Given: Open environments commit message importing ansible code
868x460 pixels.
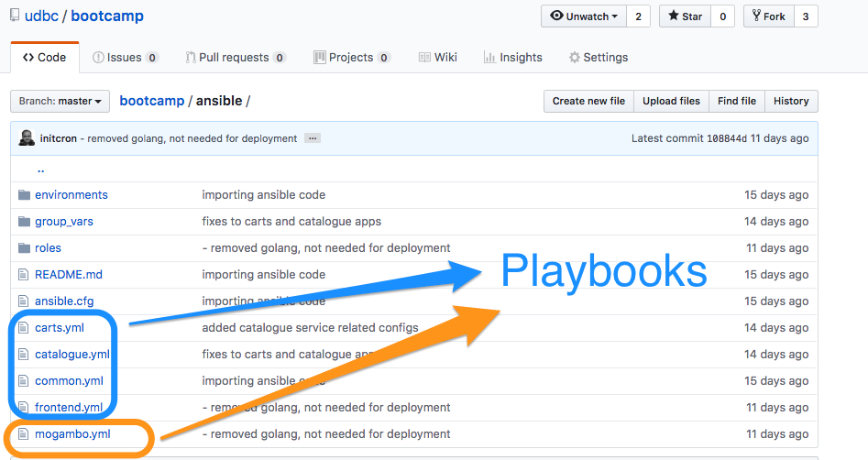Looking at the screenshot, I should tap(263, 195).
